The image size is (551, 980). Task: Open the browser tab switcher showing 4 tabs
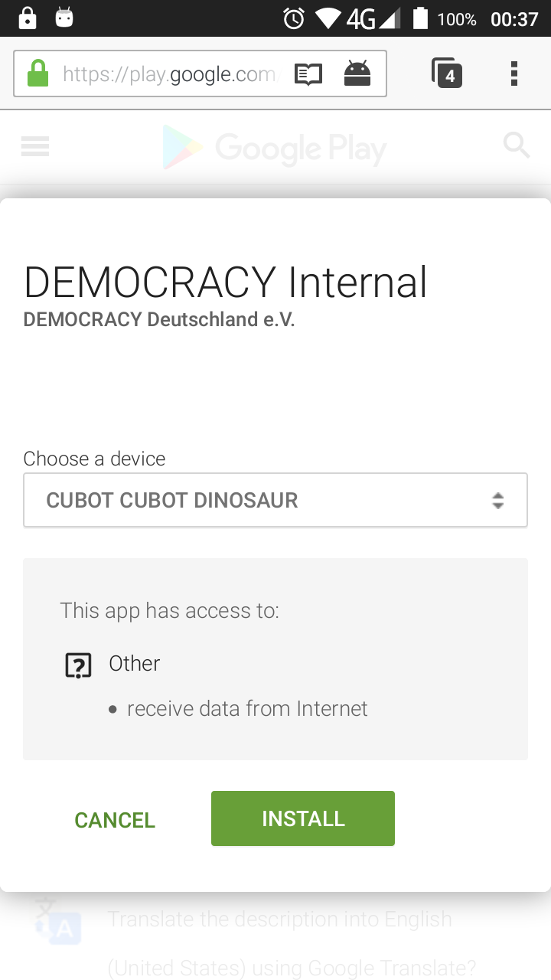click(x=447, y=73)
